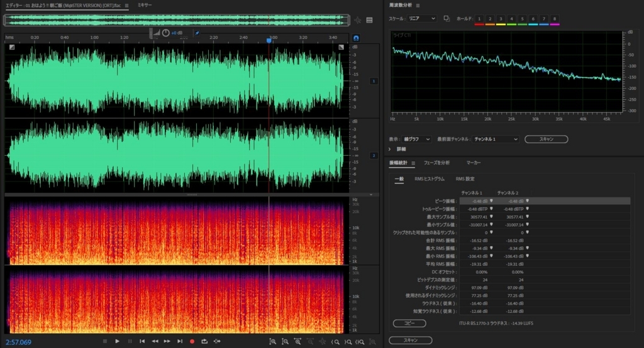Open the スケール リニア dropdown
The height and width of the screenshot is (348, 644).
pos(422,18)
